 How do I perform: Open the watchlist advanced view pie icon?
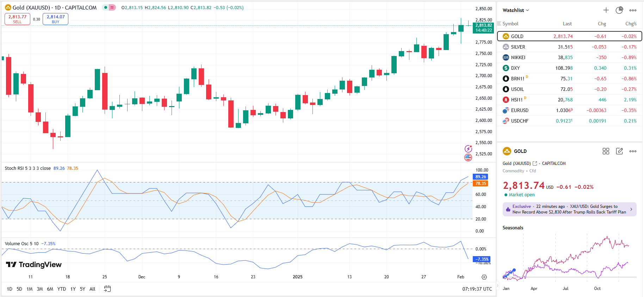619,10
